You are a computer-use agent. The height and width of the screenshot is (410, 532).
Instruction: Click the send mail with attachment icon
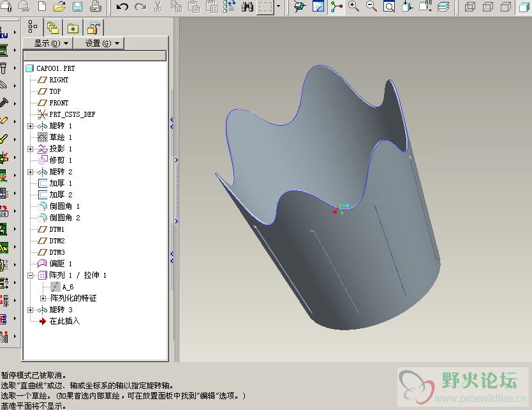pos(6,6)
